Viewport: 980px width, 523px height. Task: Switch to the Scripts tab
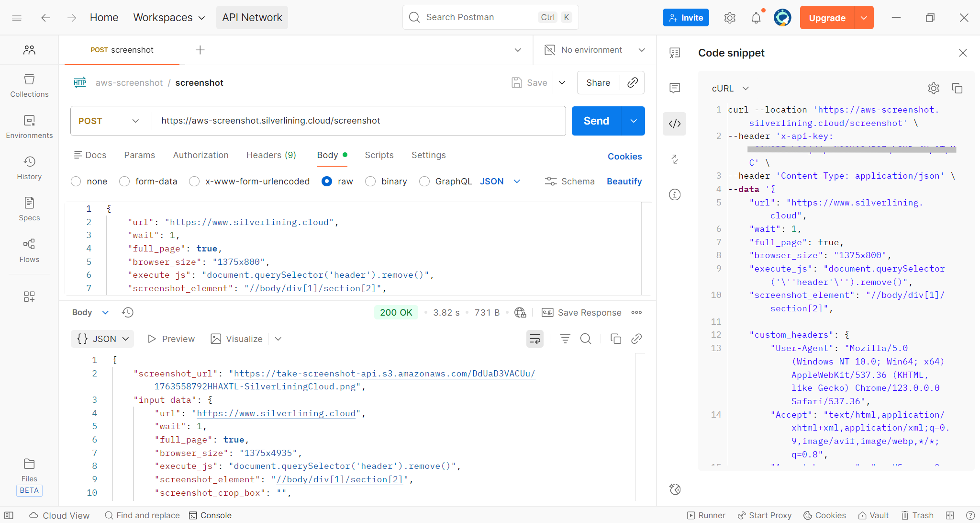379,155
